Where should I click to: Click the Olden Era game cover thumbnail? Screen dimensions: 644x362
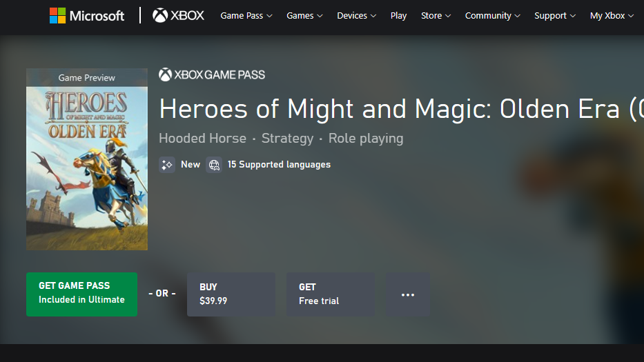(87, 159)
